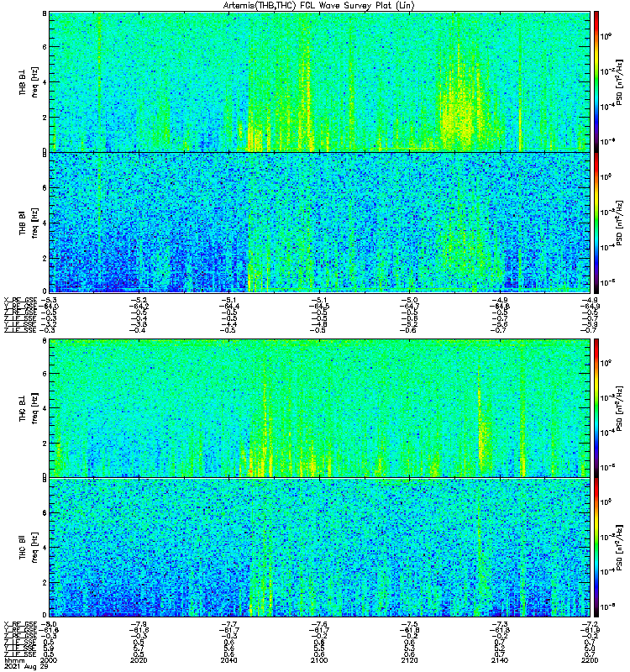Image resolution: width=630 pixels, height=672 pixels.
Task: Click the 2000 time tick label
Action: coord(48,660)
